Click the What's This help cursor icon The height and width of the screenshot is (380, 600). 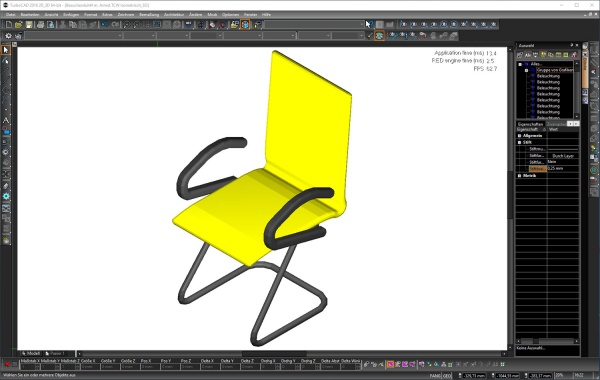(x=368, y=25)
